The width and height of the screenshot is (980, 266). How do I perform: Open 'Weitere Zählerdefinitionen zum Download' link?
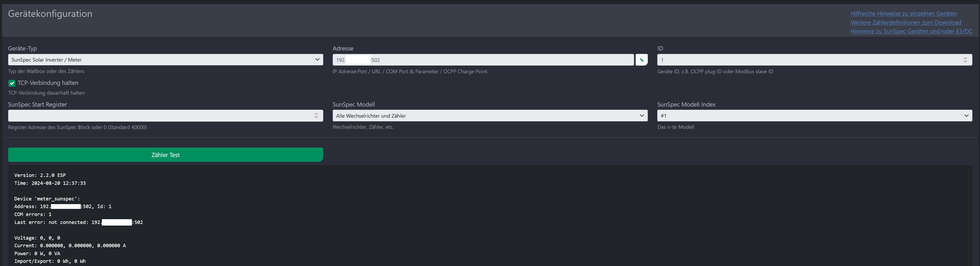coord(906,22)
